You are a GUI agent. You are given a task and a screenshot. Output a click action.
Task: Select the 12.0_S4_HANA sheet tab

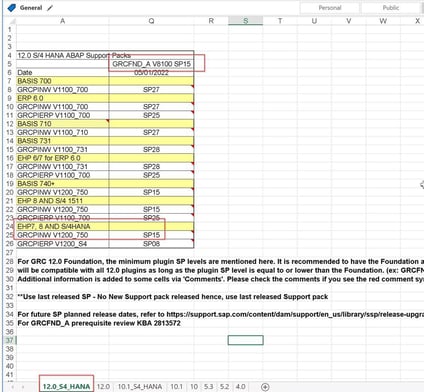tap(66, 387)
